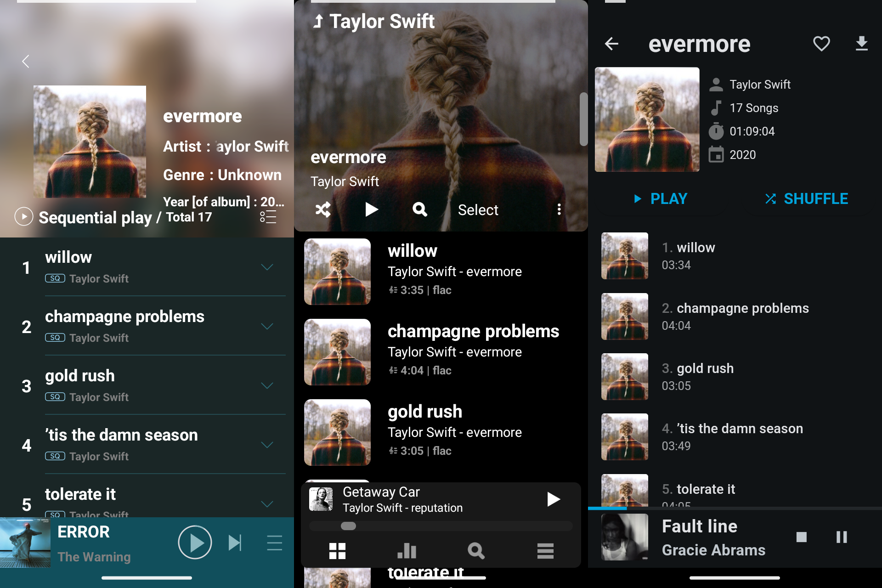The image size is (882, 588).
Task: Stop Fault line playback
Action: click(x=802, y=537)
